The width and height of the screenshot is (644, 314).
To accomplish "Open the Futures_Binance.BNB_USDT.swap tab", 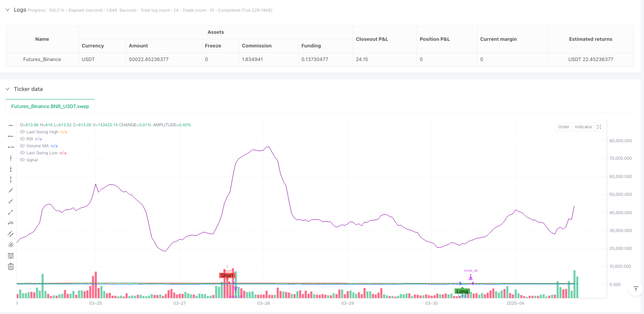I will [x=50, y=106].
